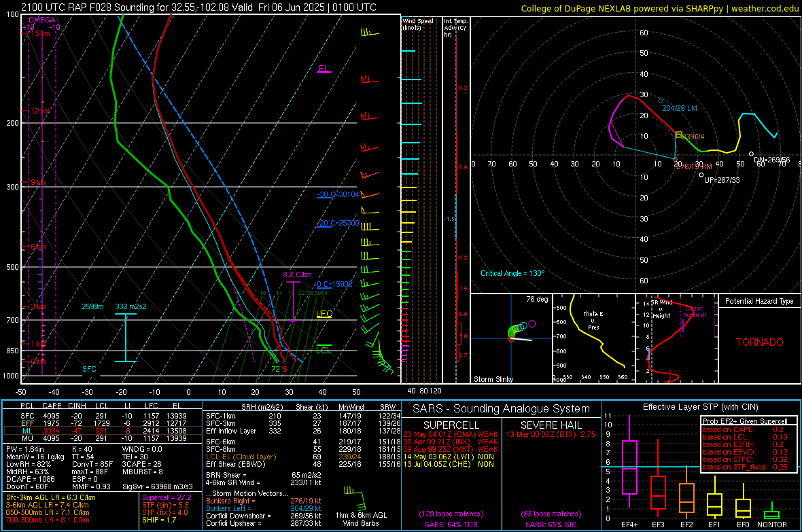Image resolution: width=802 pixels, height=532 pixels.
Task: Select the Sfc-3km AGL LR line
Action: coord(51,497)
